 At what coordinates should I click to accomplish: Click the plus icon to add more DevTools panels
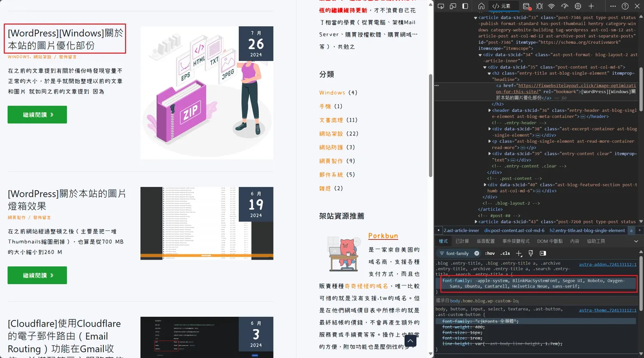pyautogui.click(x=591, y=6)
